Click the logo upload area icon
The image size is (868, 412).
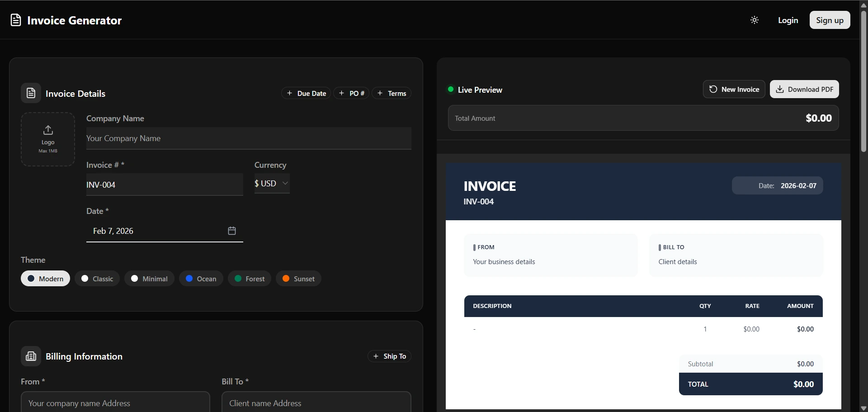(48, 130)
